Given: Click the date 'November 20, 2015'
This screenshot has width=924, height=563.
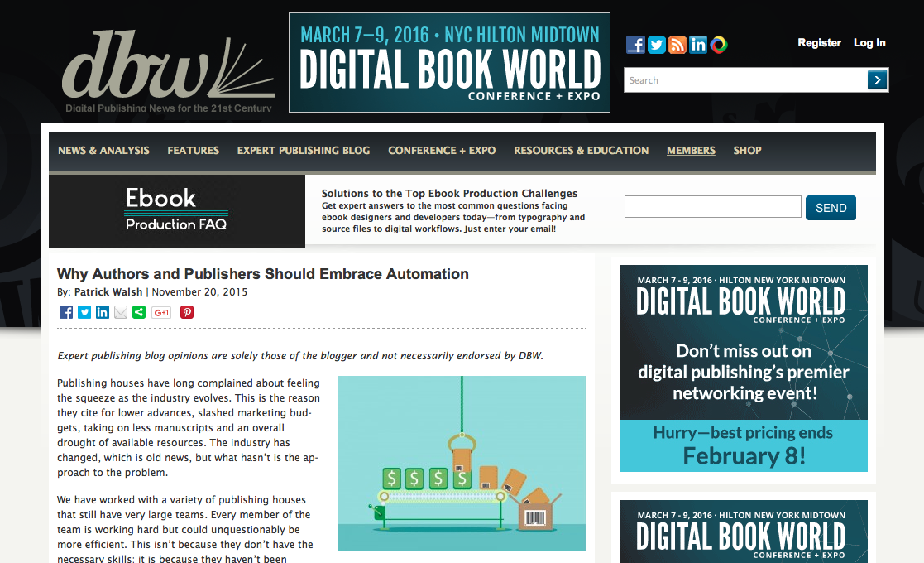Looking at the screenshot, I should point(199,291).
